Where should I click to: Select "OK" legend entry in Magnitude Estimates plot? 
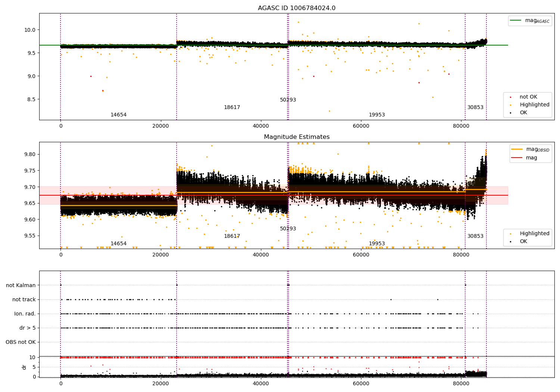click(523, 242)
